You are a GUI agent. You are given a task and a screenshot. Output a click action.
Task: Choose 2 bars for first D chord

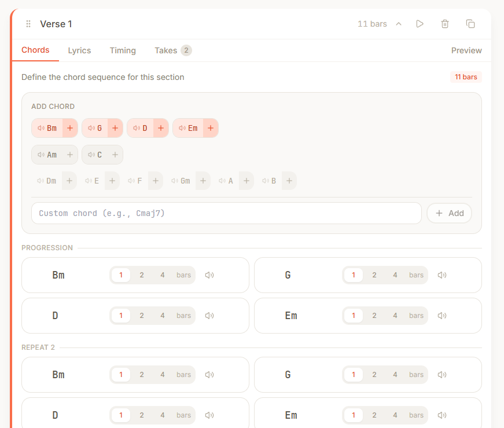142,316
